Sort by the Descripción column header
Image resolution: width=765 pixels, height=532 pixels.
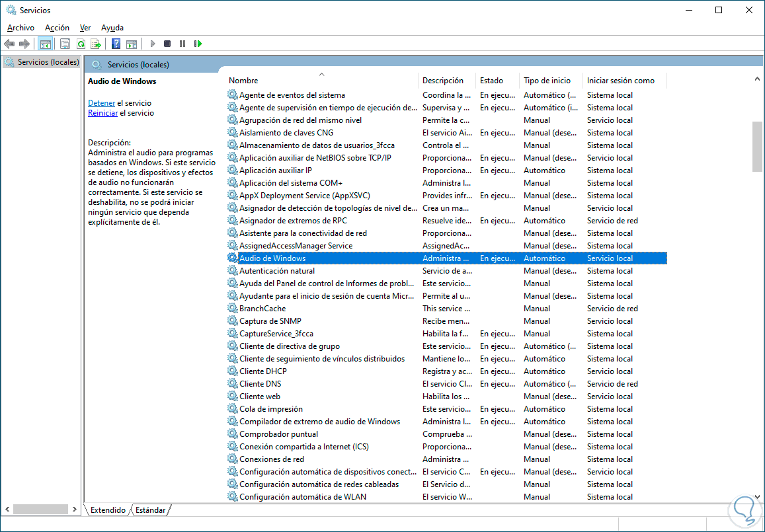click(x=447, y=81)
